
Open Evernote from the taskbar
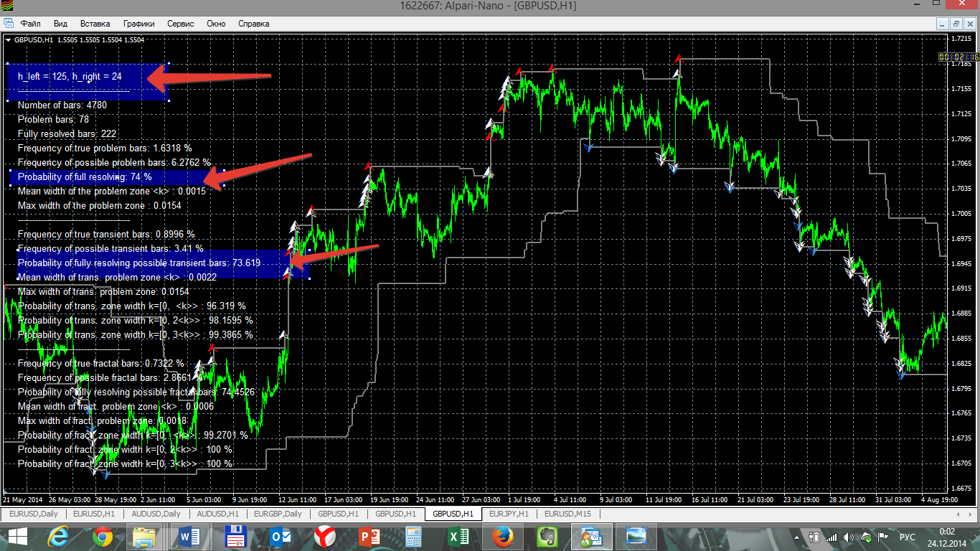pos(547,536)
